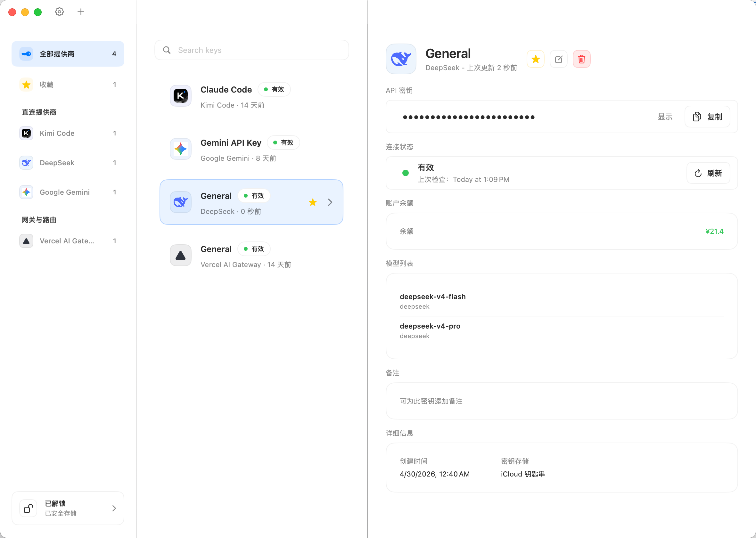Click the DeepSeek logo in detail header
The image size is (756, 538).
click(401, 59)
